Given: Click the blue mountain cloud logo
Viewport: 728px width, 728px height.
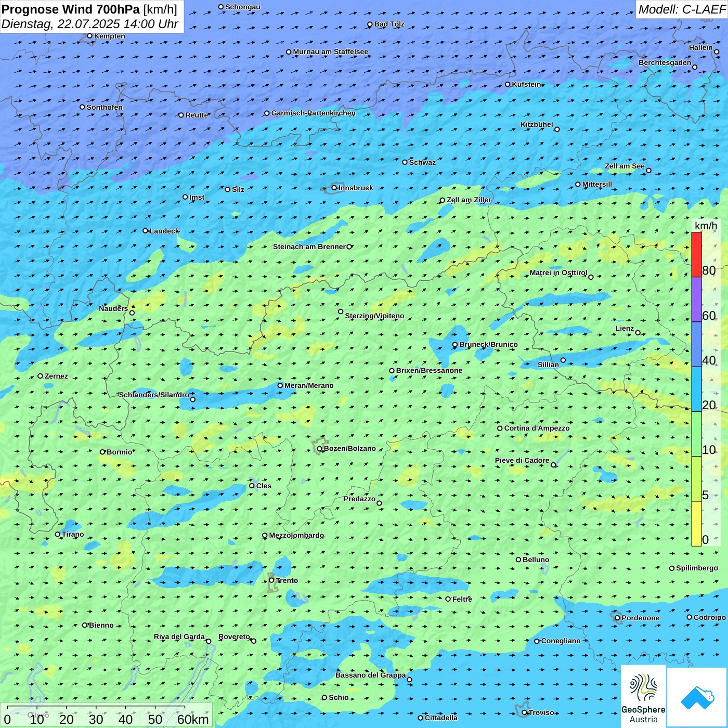Looking at the screenshot, I should coord(697,697).
